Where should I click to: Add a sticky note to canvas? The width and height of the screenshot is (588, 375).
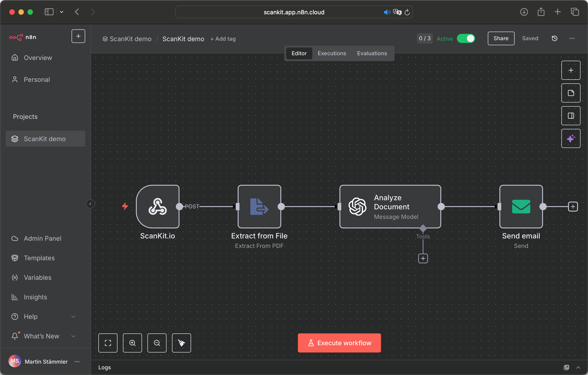pos(571,93)
